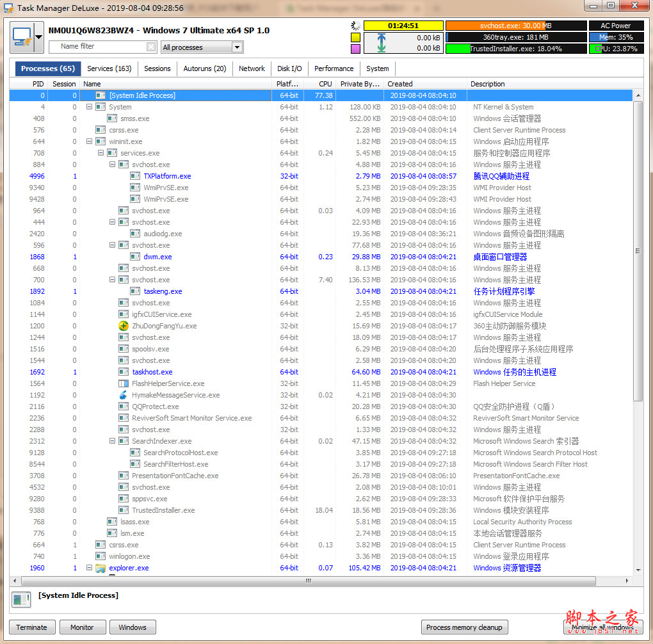Click the PresentationFontCache.exe icon
The image size is (653, 644).
click(124, 475)
